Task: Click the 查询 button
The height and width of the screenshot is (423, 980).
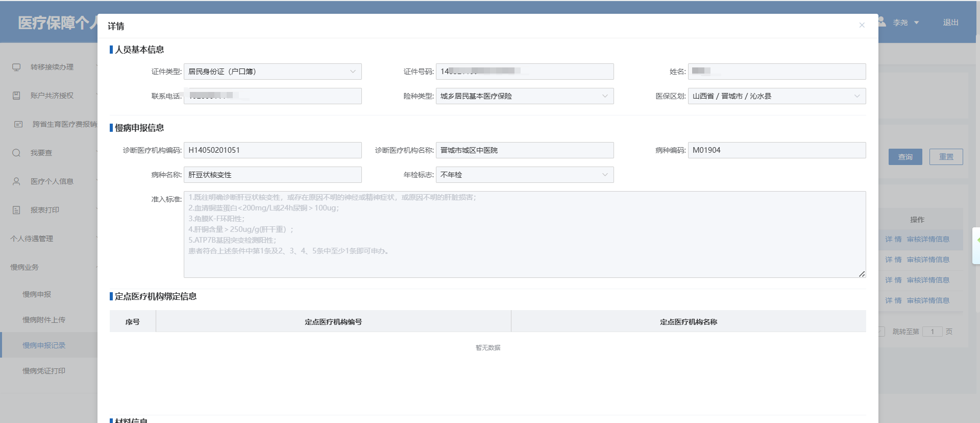Action: (905, 157)
